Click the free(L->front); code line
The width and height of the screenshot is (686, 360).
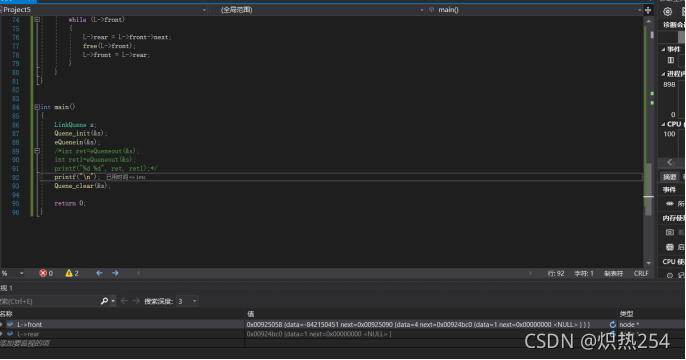[109, 46]
